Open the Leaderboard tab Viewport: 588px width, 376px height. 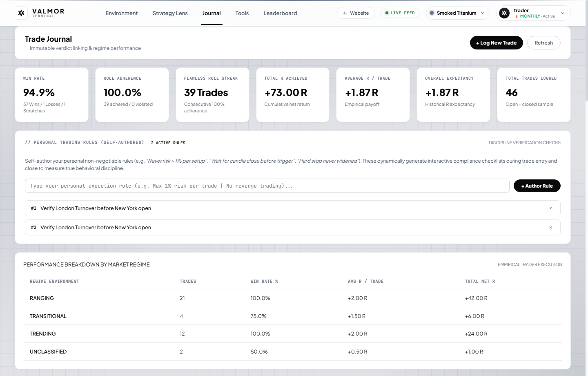[x=280, y=13]
